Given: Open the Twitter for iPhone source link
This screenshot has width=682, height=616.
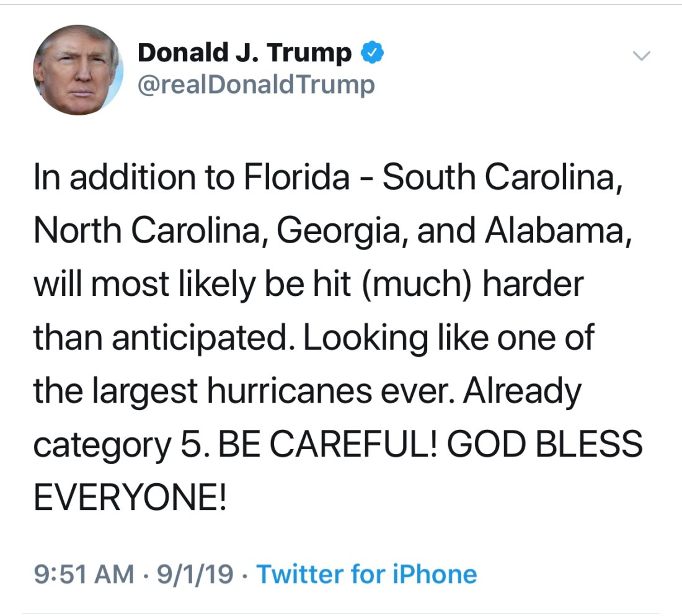Looking at the screenshot, I should (x=366, y=574).
